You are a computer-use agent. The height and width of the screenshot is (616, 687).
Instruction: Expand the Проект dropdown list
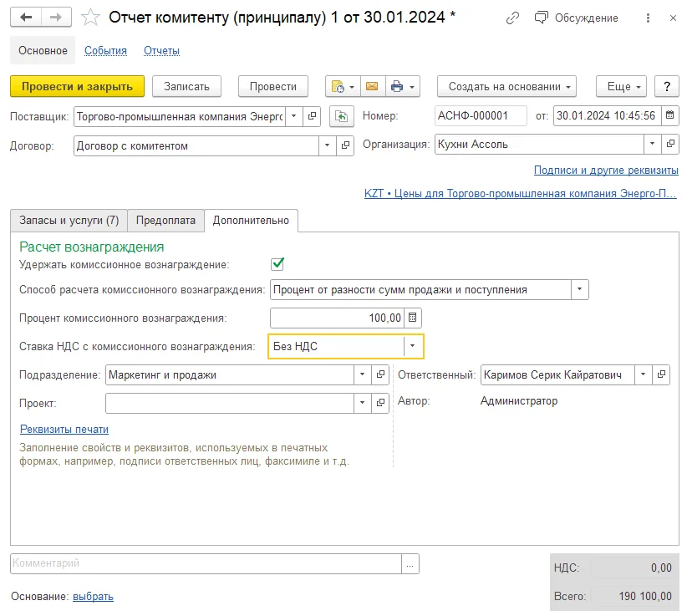[x=363, y=403]
